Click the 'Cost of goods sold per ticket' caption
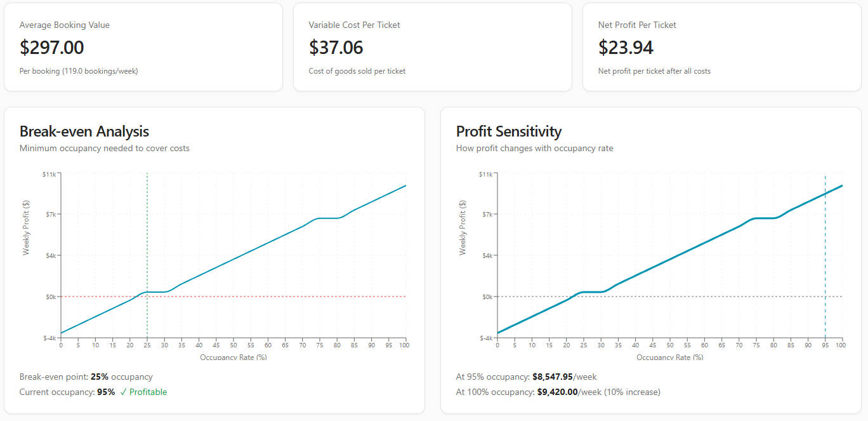868x421 pixels. coord(357,71)
